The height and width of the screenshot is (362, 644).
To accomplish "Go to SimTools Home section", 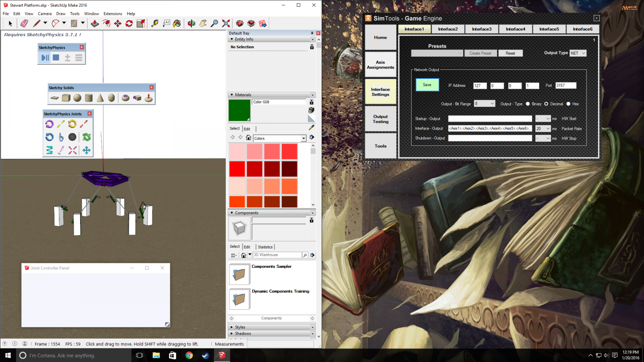I will 380,37.
